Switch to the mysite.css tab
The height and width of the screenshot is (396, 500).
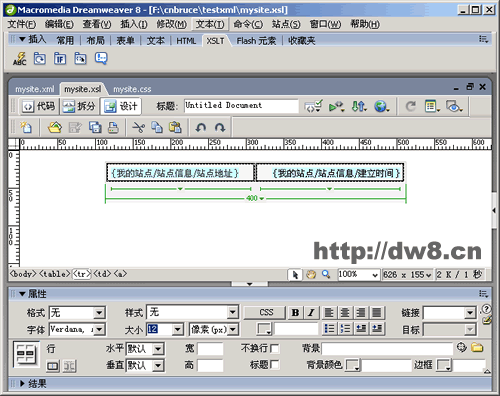pyautogui.click(x=132, y=89)
